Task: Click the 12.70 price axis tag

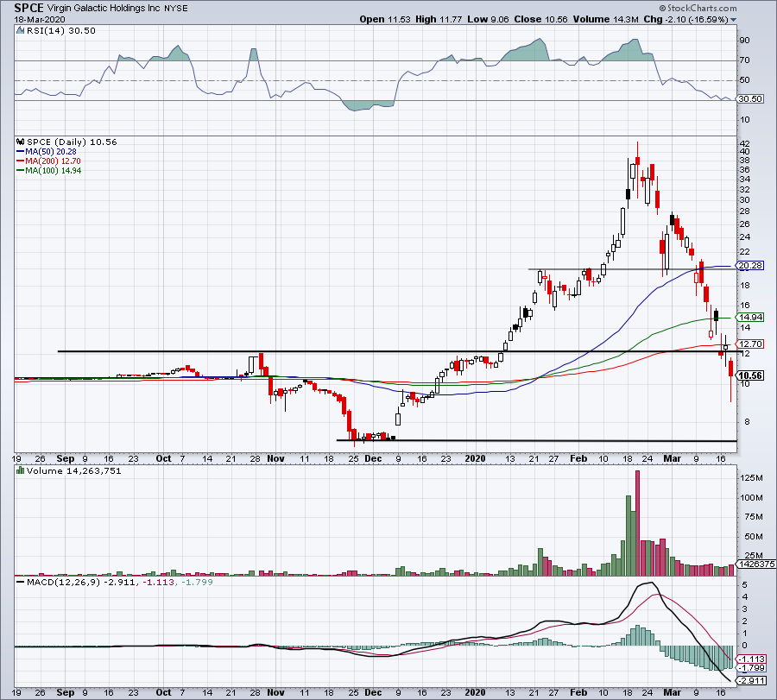Action: pyautogui.click(x=750, y=344)
